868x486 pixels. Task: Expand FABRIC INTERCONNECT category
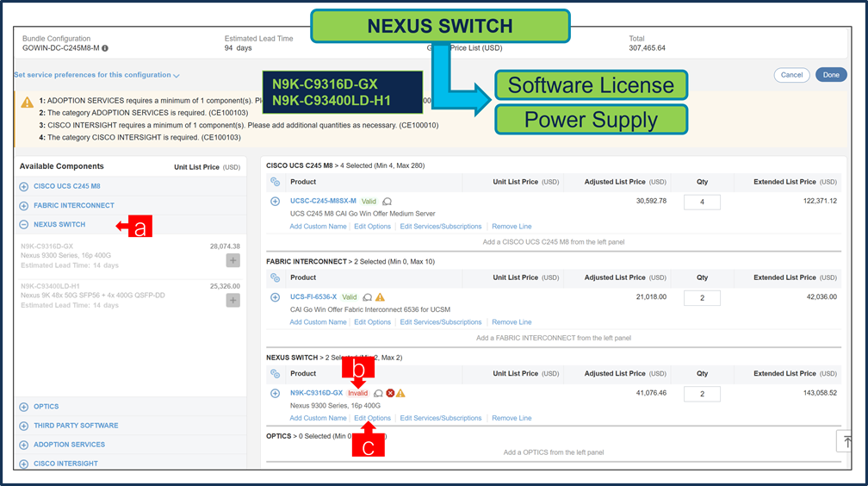click(24, 206)
